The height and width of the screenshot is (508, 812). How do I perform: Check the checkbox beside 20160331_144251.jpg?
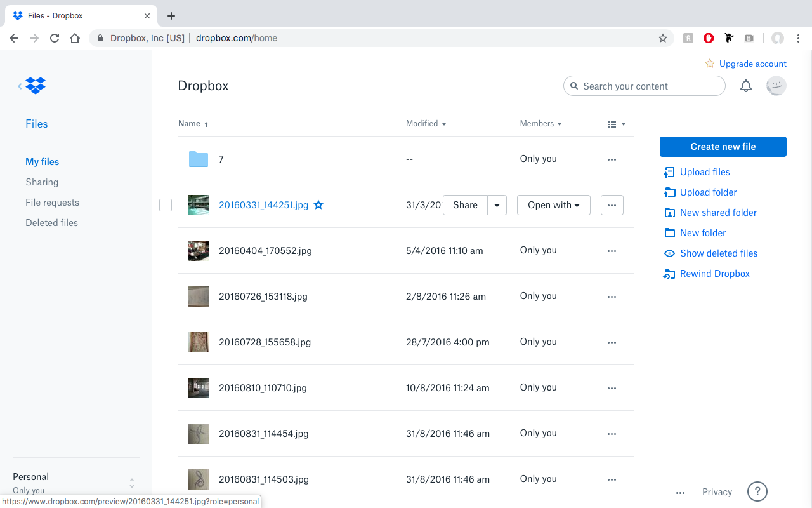click(x=166, y=205)
